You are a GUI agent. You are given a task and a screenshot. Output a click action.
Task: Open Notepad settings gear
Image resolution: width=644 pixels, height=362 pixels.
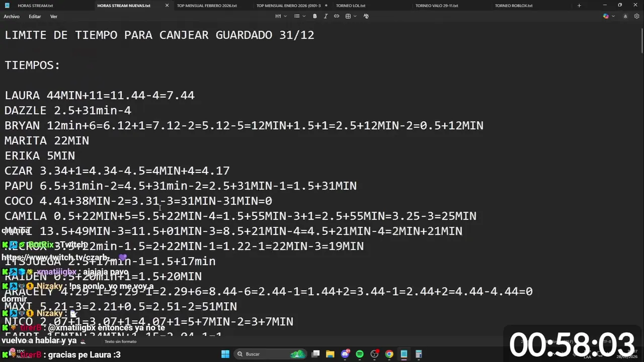[636, 16]
